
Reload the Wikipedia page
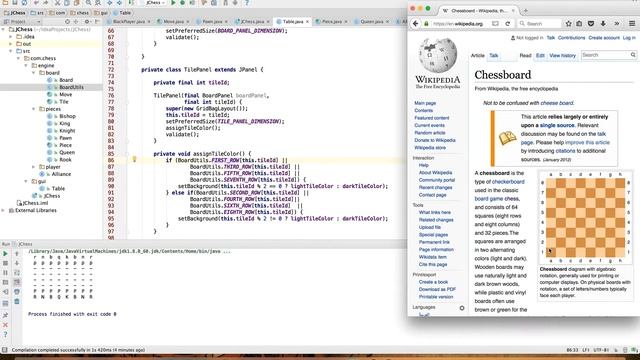tap(507, 24)
